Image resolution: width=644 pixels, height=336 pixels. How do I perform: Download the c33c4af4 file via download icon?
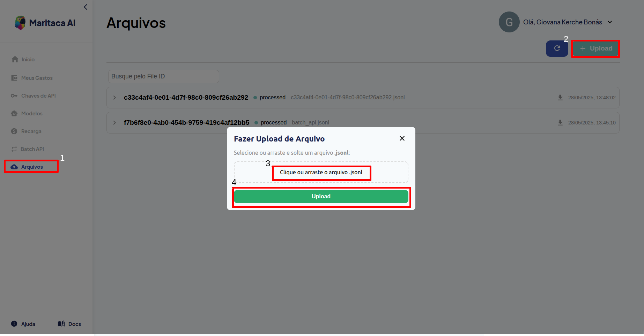click(x=560, y=98)
